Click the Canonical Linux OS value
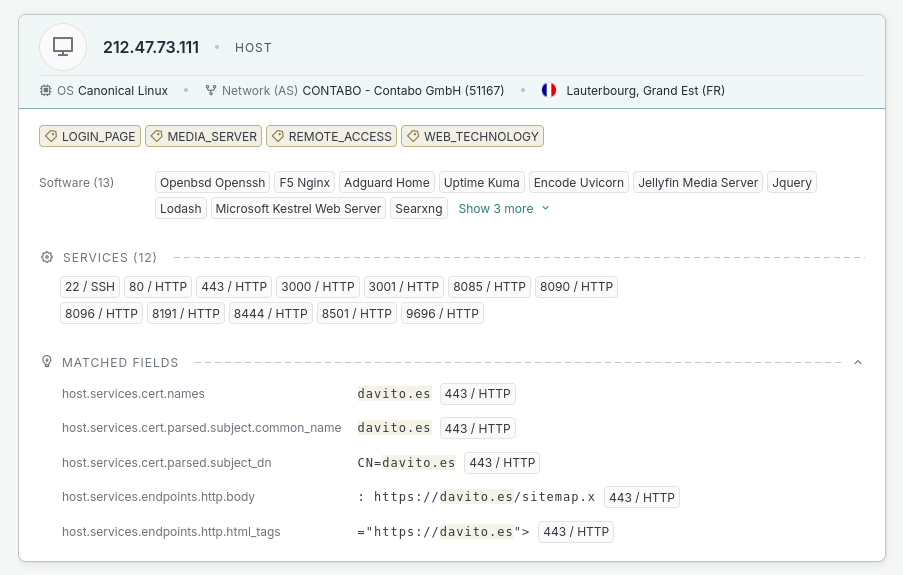 (x=123, y=90)
